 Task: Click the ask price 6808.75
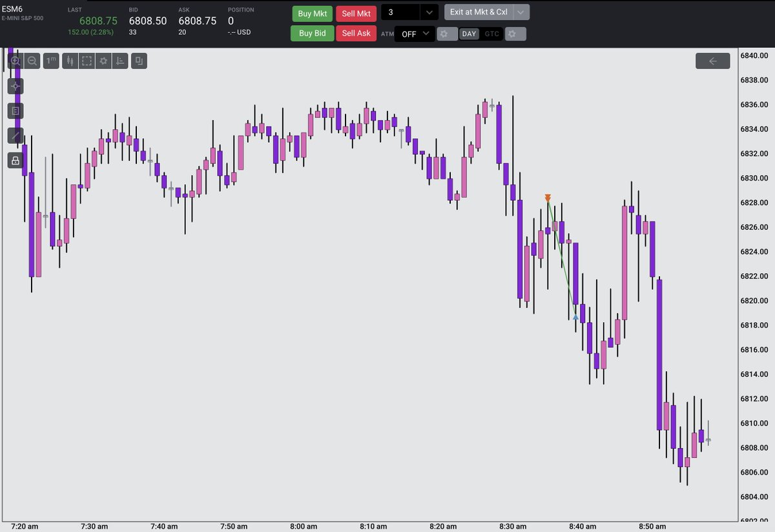coord(198,21)
